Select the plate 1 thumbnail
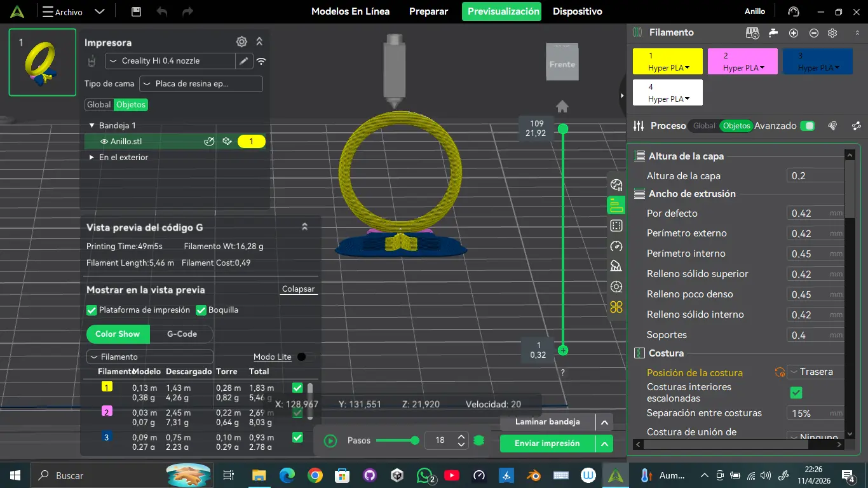Screen dimensions: 868x488 pyautogui.click(x=43, y=62)
